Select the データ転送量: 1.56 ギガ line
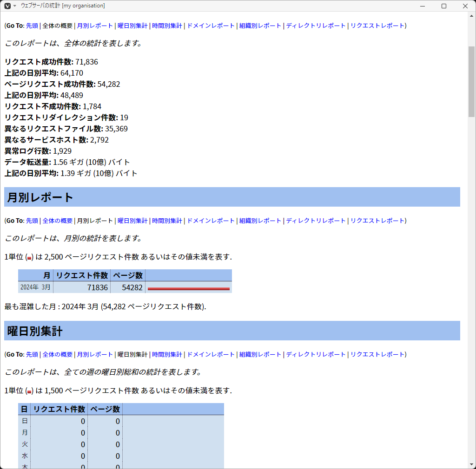 point(67,162)
